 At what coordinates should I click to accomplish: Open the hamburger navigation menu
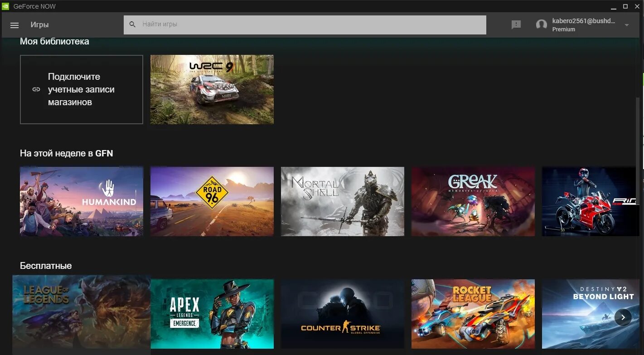click(x=15, y=25)
